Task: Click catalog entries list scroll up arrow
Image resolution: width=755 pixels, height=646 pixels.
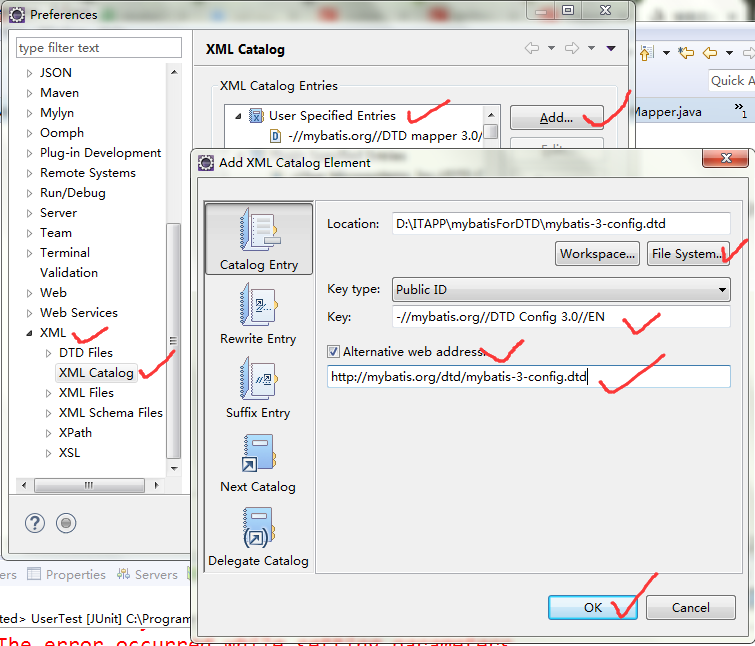Action: click(x=491, y=115)
